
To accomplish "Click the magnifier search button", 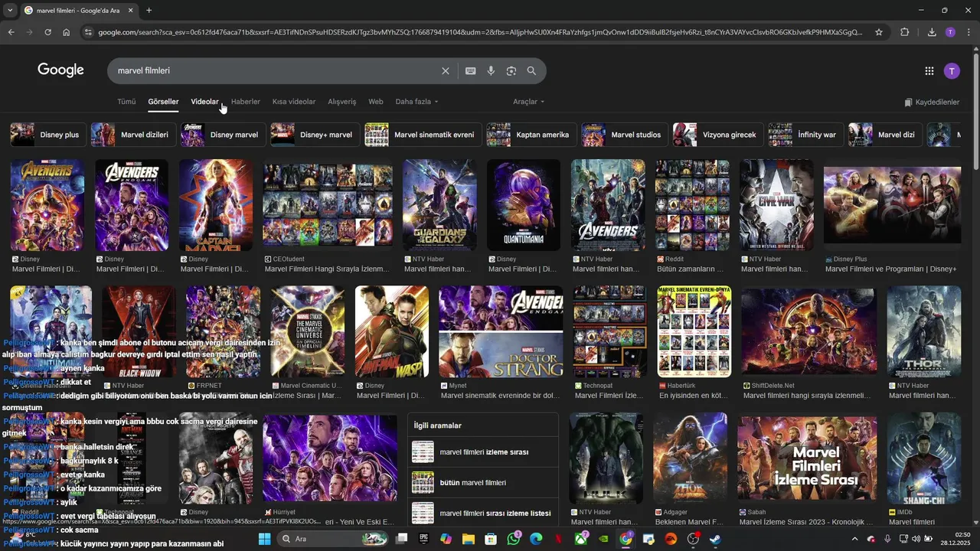I will pos(531,71).
